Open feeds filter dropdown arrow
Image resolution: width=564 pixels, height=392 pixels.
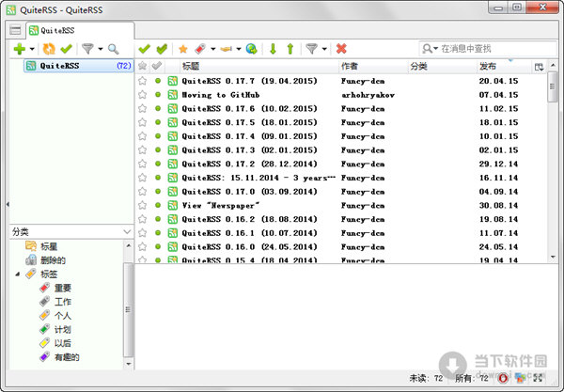click(101, 49)
